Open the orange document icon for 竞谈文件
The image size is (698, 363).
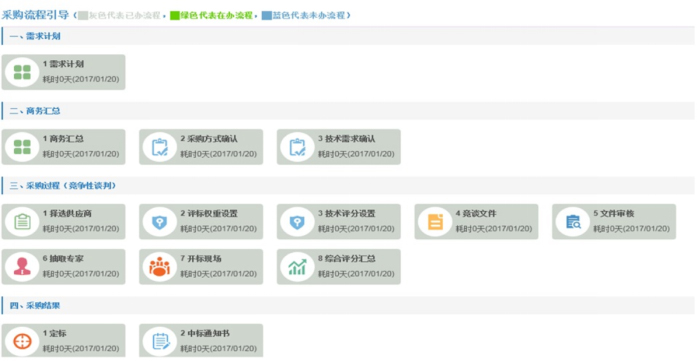[435, 222]
